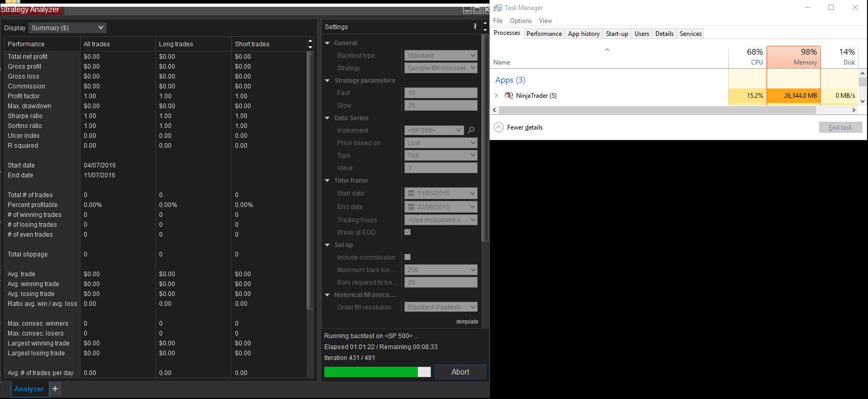This screenshot has width=868, height=399.
Task: Open the Backtest type dropdown
Action: pyautogui.click(x=441, y=56)
